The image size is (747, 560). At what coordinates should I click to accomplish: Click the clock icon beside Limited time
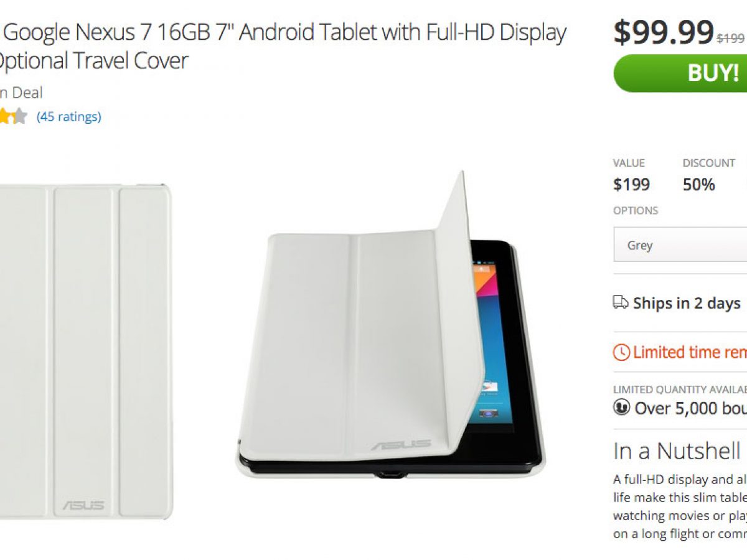[x=621, y=352]
